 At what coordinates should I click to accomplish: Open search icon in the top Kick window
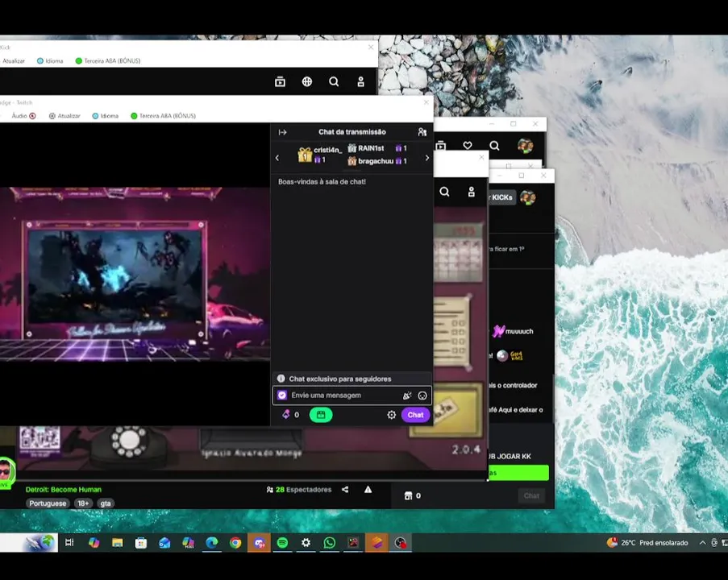pyautogui.click(x=334, y=81)
